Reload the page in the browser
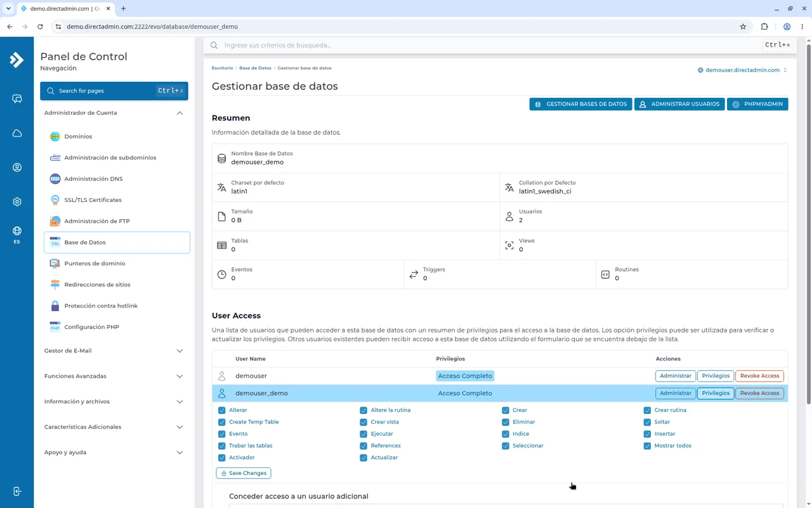Viewport: 812px width, 508px height. 40,27
